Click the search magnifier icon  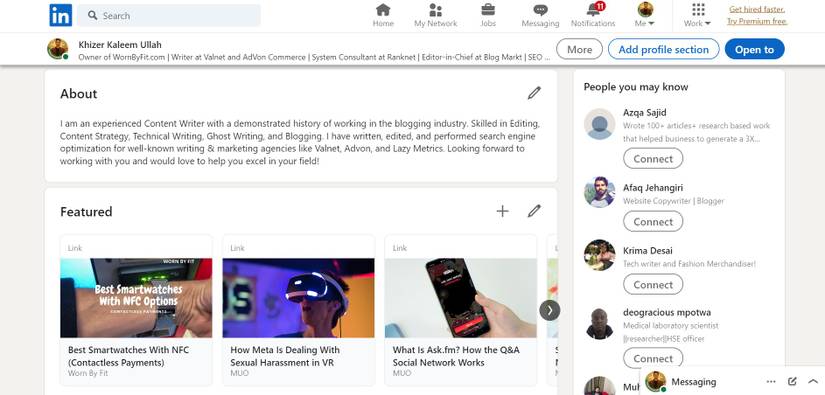click(x=93, y=15)
